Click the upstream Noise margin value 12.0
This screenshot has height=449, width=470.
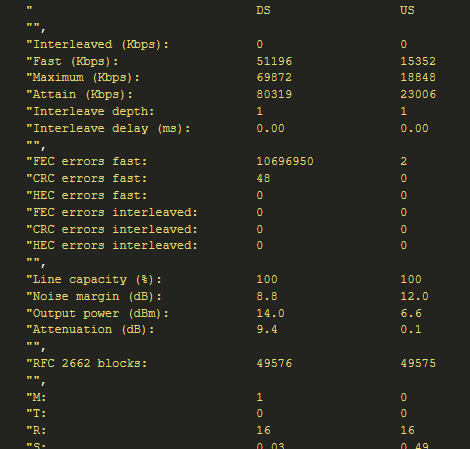click(x=414, y=296)
